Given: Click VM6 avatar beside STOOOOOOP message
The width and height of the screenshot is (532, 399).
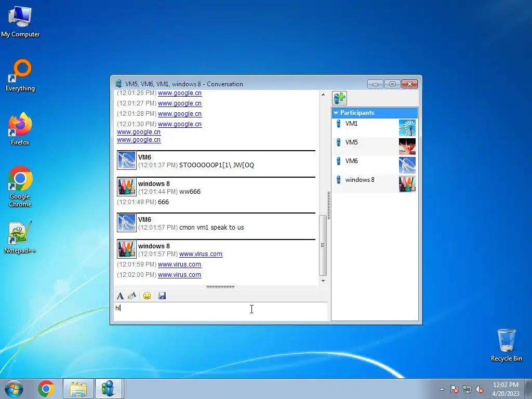Looking at the screenshot, I should coord(127,161).
